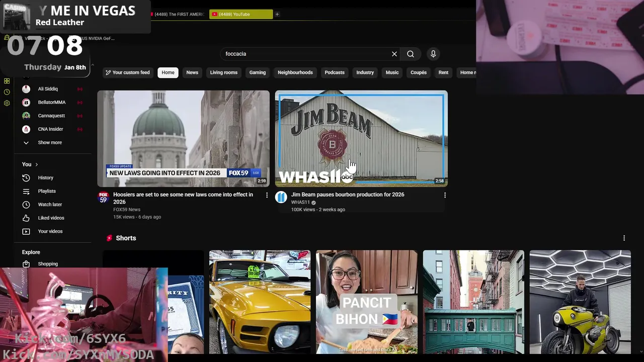644x362 pixels.
Task: Open the Shorts section options menu
Action: tap(624, 238)
